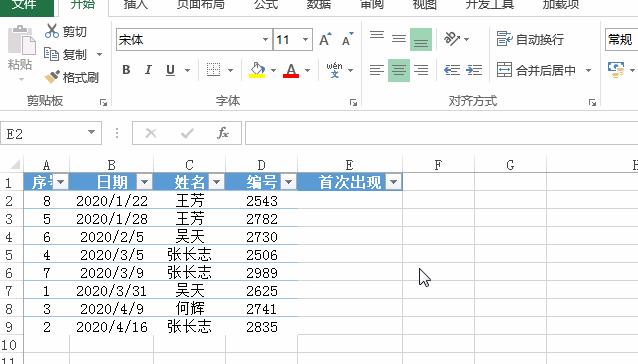The height and width of the screenshot is (364, 638).
Task: Click Merge and Center (合并后居中)
Action: coord(536,70)
